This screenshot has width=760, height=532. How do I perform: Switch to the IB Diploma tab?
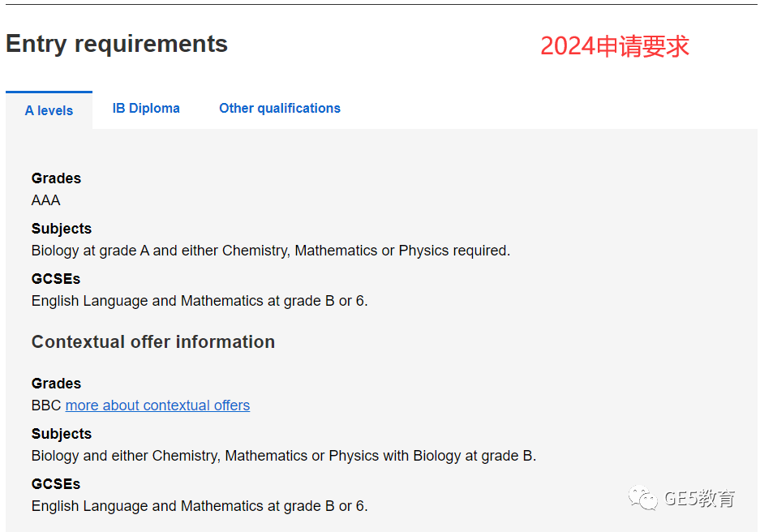(x=146, y=108)
